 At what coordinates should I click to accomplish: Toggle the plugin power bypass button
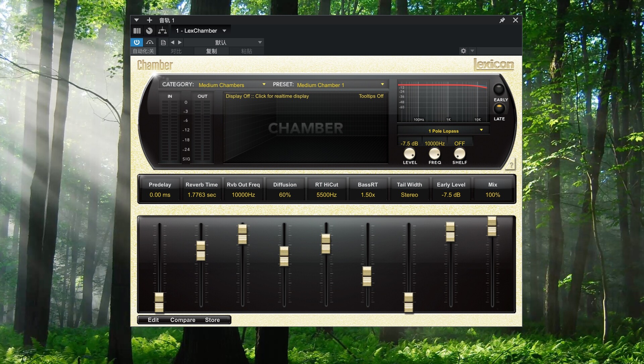[137, 42]
